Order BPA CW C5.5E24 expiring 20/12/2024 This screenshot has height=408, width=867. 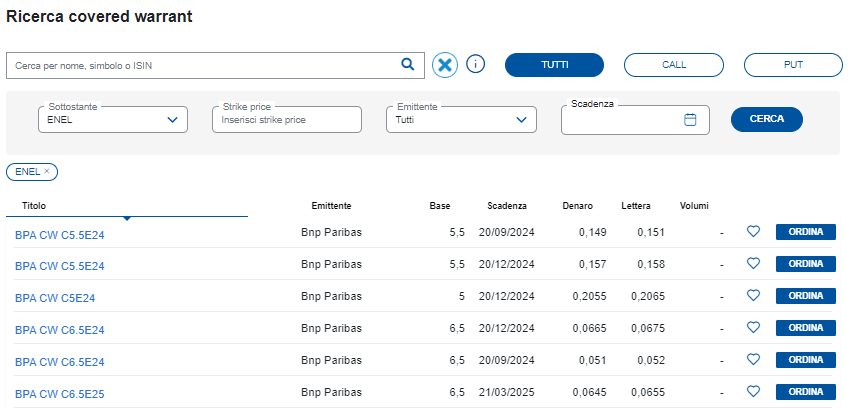coord(806,264)
